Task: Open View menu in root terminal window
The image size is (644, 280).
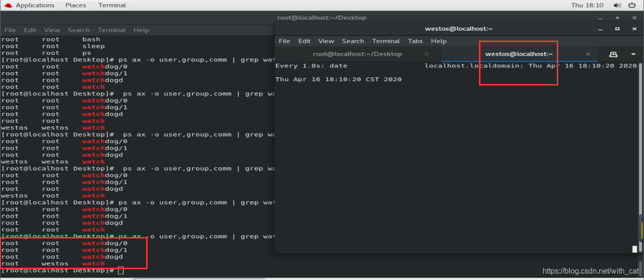Action: (52, 30)
